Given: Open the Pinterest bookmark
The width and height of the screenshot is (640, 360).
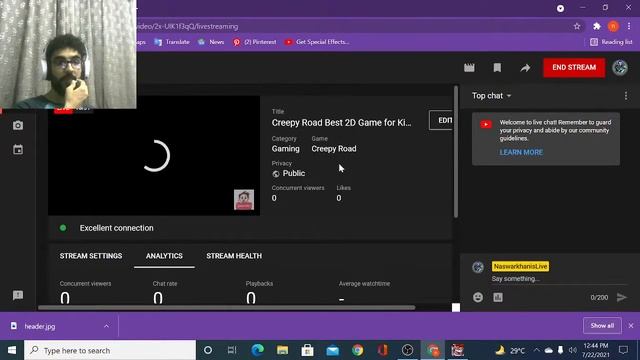Looking at the screenshot, I should (255, 42).
